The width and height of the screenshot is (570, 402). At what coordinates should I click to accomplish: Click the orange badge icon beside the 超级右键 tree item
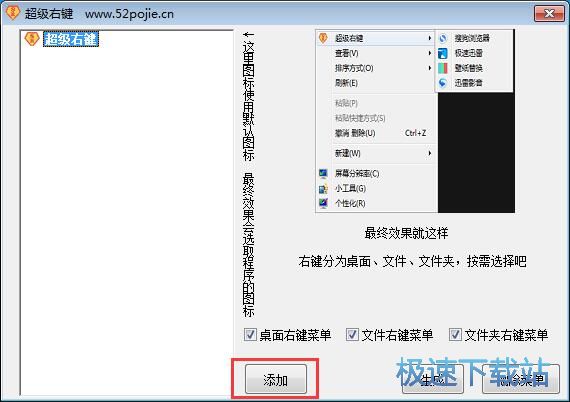[x=32, y=39]
